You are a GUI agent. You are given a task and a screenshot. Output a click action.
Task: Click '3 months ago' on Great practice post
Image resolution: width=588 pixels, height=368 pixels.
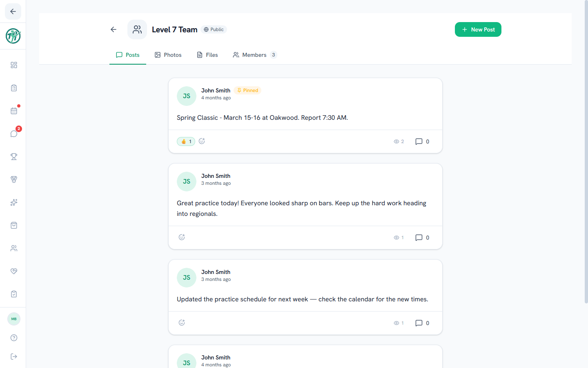[x=216, y=184]
